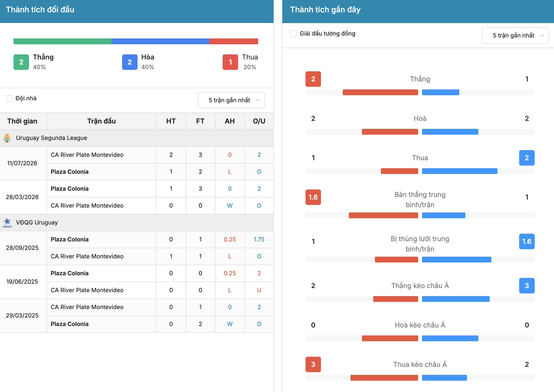Click the FT column header
The image size is (554, 392).
click(200, 121)
